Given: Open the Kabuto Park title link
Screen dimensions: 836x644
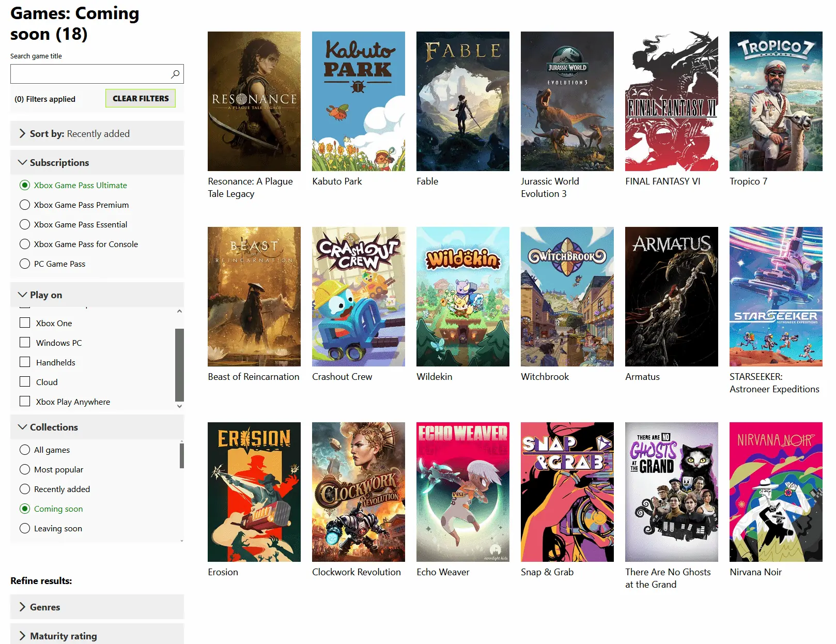Looking at the screenshot, I should [337, 181].
